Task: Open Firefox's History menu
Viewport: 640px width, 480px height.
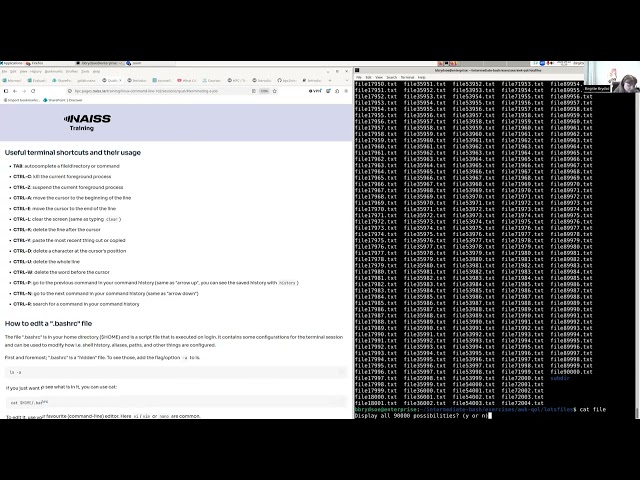Action: (36, 71)
